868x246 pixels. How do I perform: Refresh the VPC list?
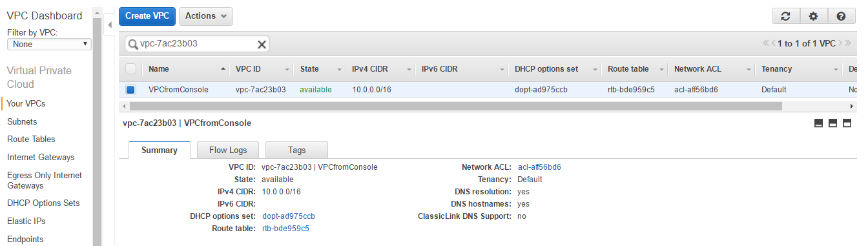coord(785,17)
